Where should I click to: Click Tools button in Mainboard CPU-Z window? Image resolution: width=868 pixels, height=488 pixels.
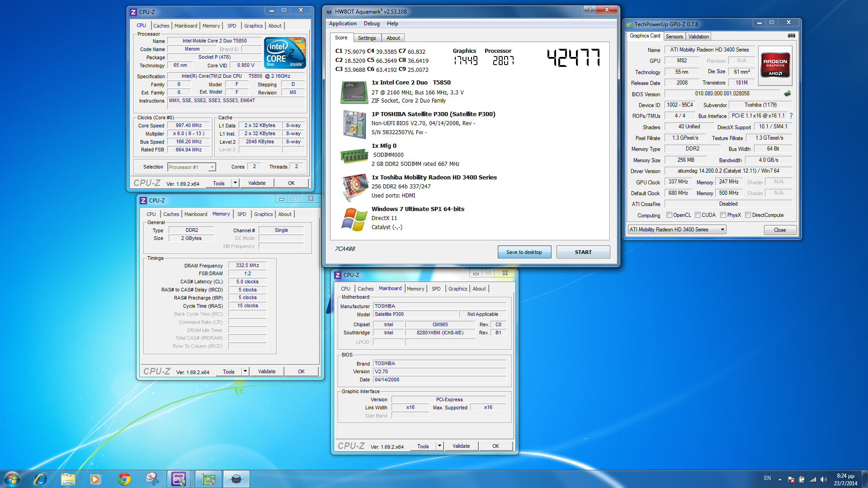(x=423, y=446)
